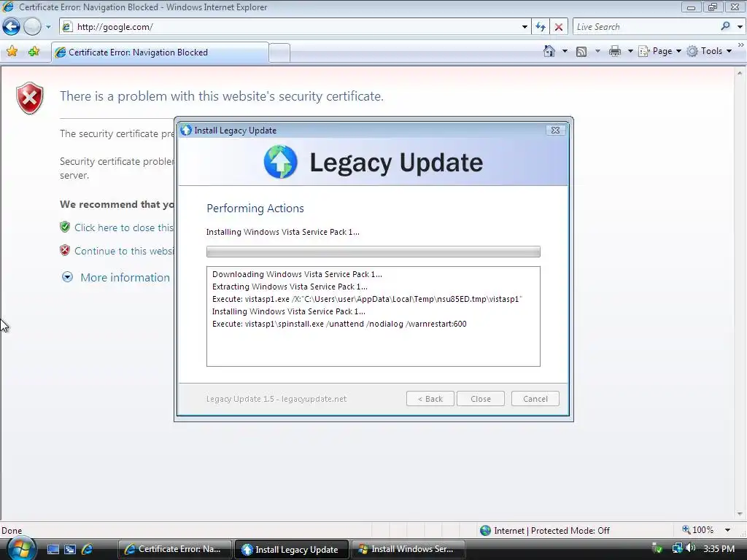Expand the Print dropdown arrow
Viewport: 747px width, 560px height.
coord(630,51)
